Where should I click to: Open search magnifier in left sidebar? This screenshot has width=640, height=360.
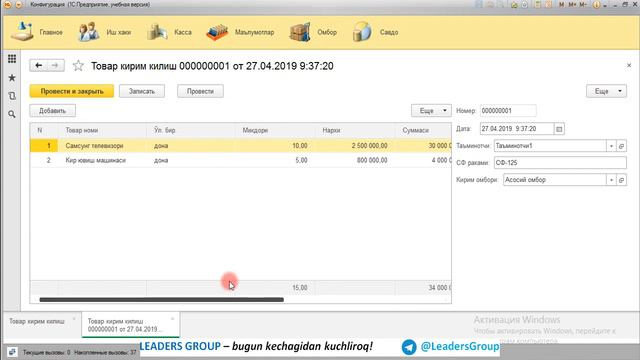12,114
